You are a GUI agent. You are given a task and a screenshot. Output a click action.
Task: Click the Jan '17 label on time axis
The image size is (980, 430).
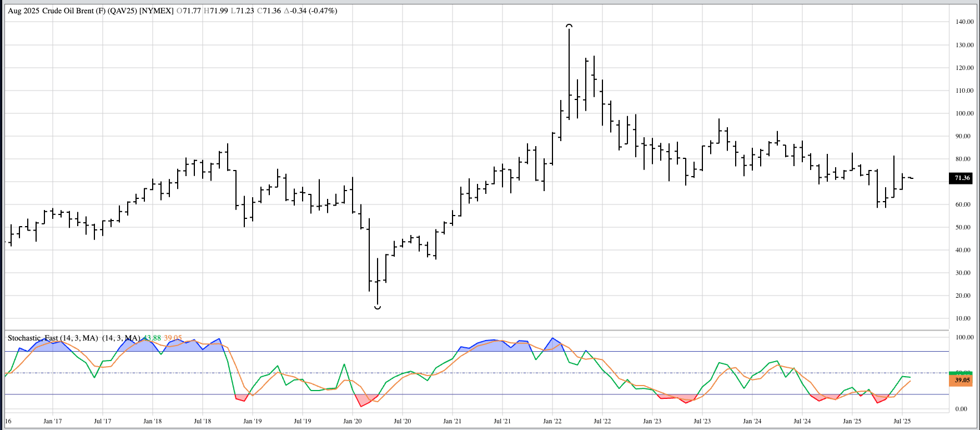(x=52, y=421)
